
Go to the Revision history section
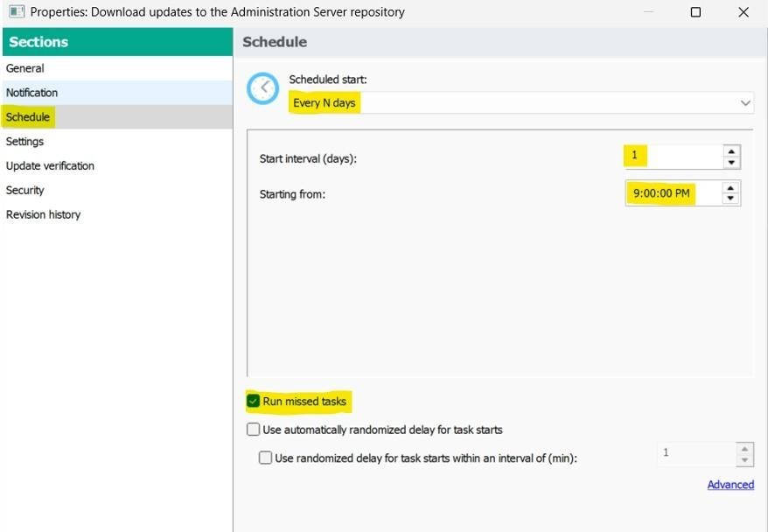(x=44, y=215)
